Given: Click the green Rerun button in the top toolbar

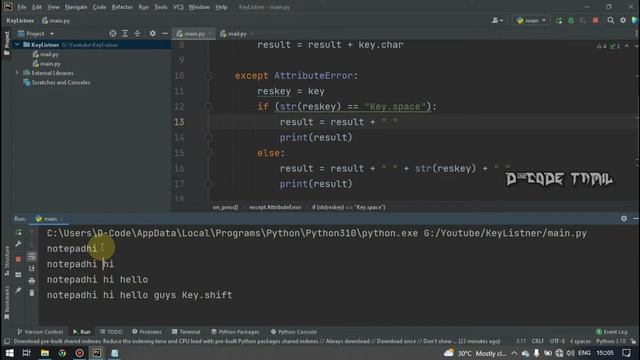Looking at the screenshot, I should coord(559,20).
